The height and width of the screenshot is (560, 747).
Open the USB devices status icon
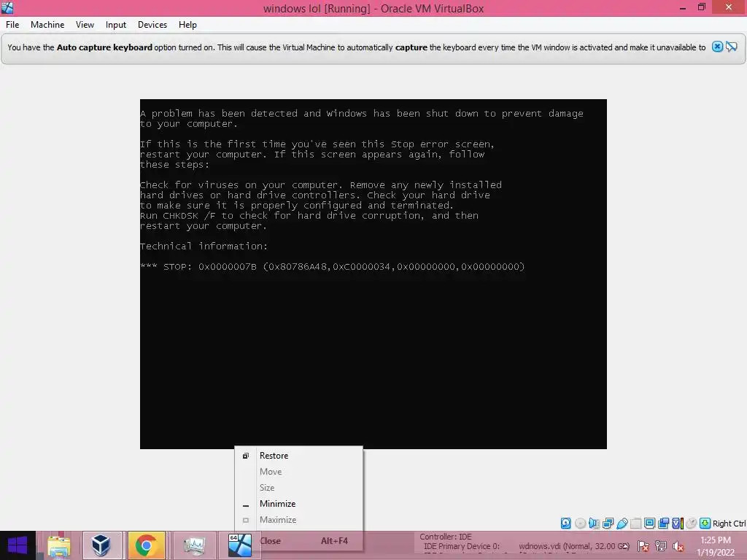coord(622,524)
